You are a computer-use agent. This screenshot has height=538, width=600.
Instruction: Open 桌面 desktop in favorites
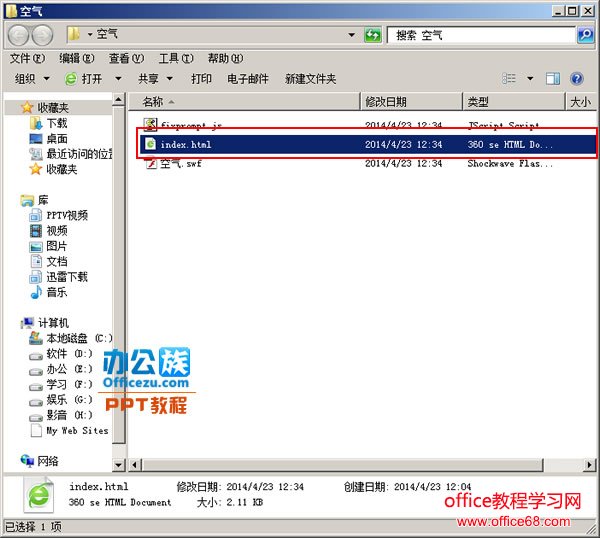pos(49,139)
